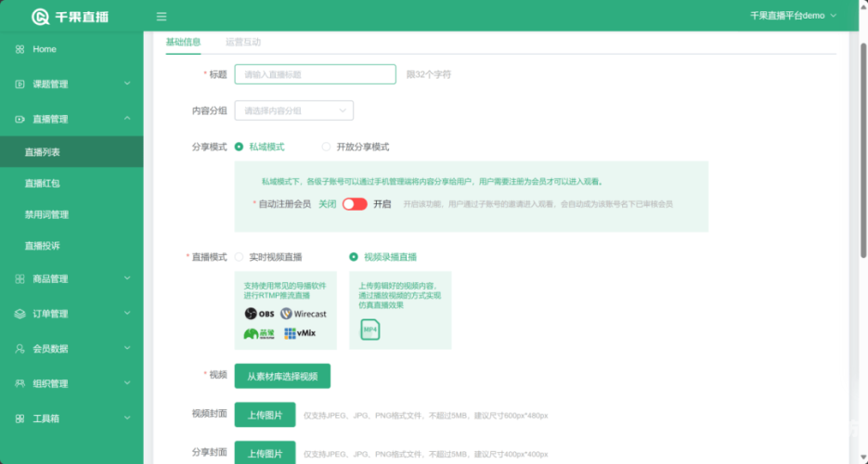Viewport: 868px width, 464px height.
Task: Toggle the 自动注册会员 switch
Action: pos(355,204)
